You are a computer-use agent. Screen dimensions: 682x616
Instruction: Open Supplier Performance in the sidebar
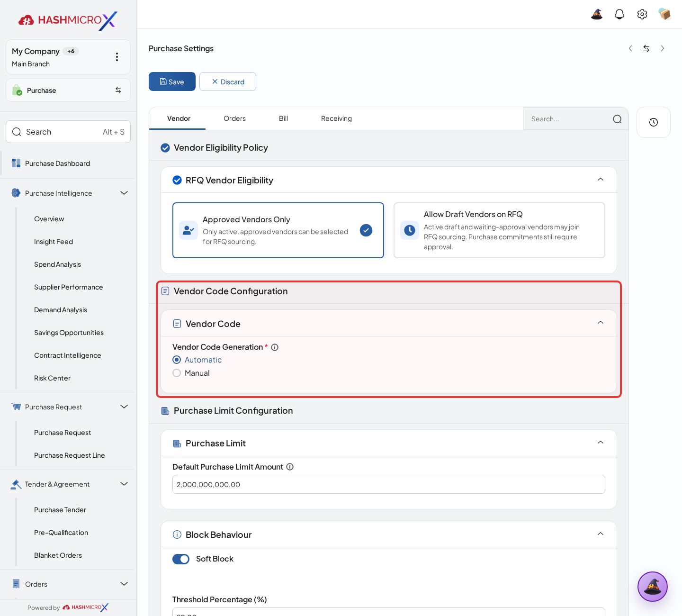point(69,287)
